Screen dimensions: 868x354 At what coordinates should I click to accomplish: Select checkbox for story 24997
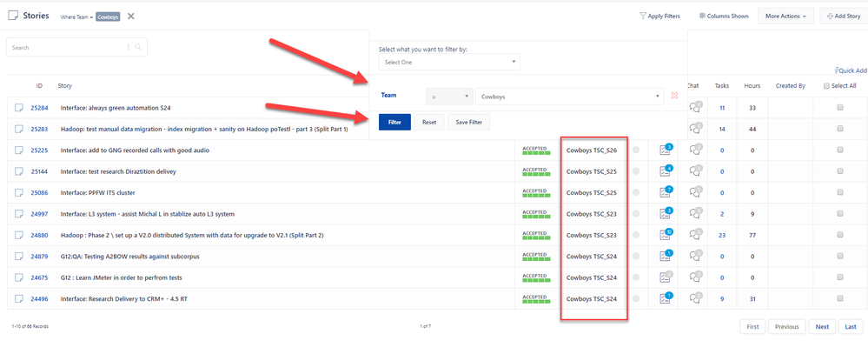pos(840,214)
